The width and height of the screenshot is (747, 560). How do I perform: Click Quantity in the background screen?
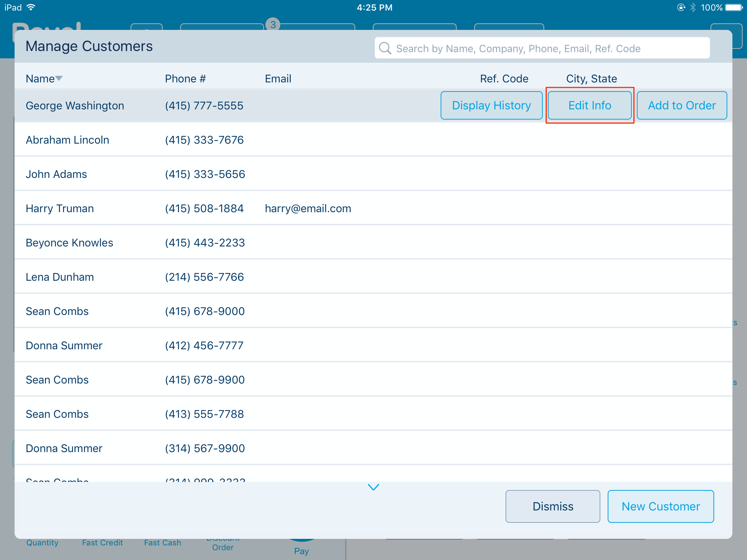[42, 543]
